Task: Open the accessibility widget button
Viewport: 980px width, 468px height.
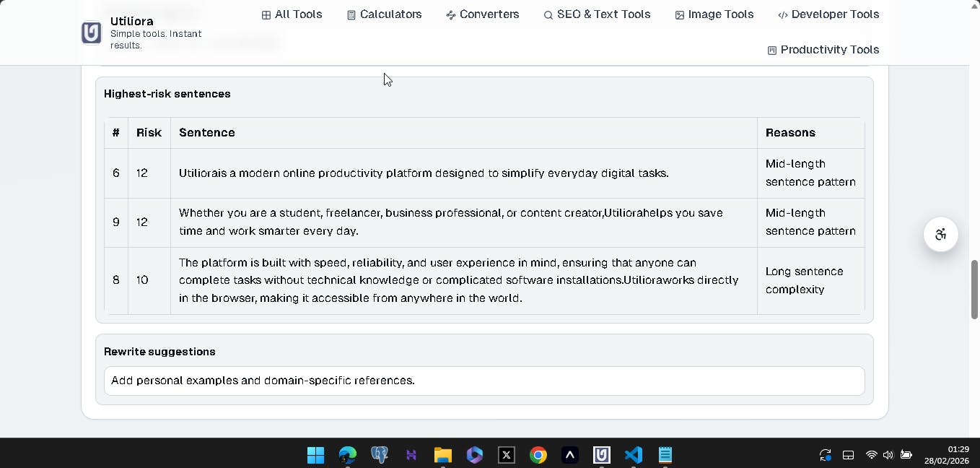Action: pos(940,234)
